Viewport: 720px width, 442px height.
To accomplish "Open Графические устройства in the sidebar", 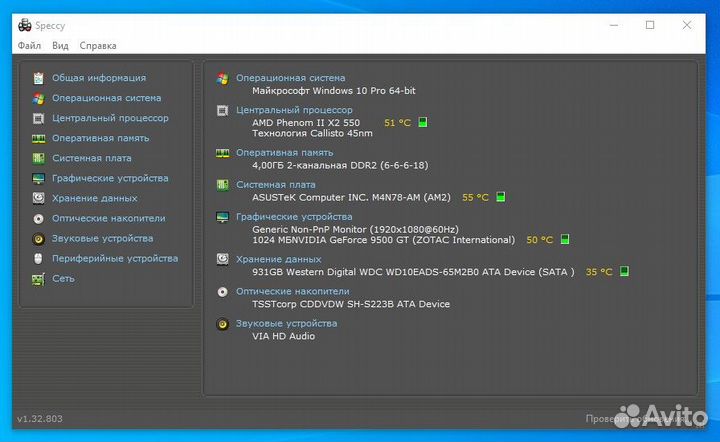I will pos(110,178).
